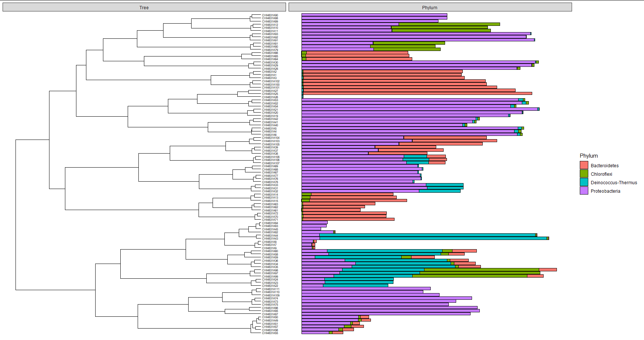Click the Proteobacteria legend label text
644x340 pixels.
(606, 191)
